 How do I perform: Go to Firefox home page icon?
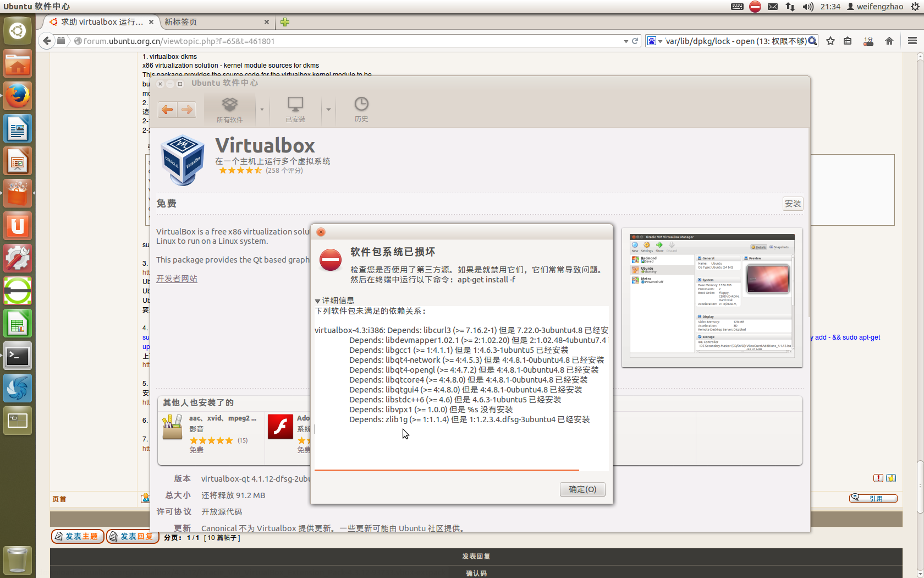(889, 41)
